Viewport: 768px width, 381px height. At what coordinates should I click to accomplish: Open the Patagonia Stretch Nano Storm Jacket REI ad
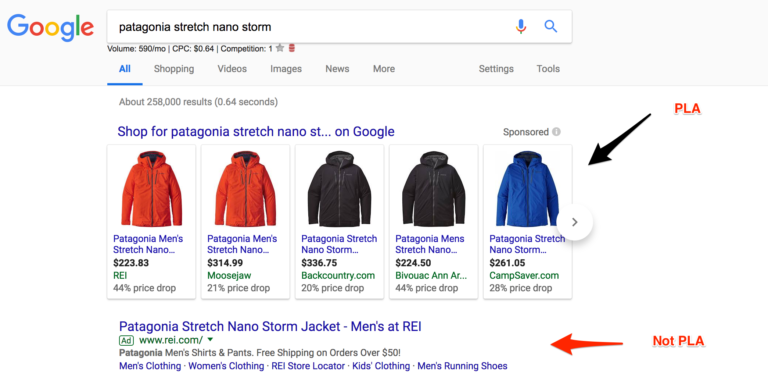click(x=270, y=326)
